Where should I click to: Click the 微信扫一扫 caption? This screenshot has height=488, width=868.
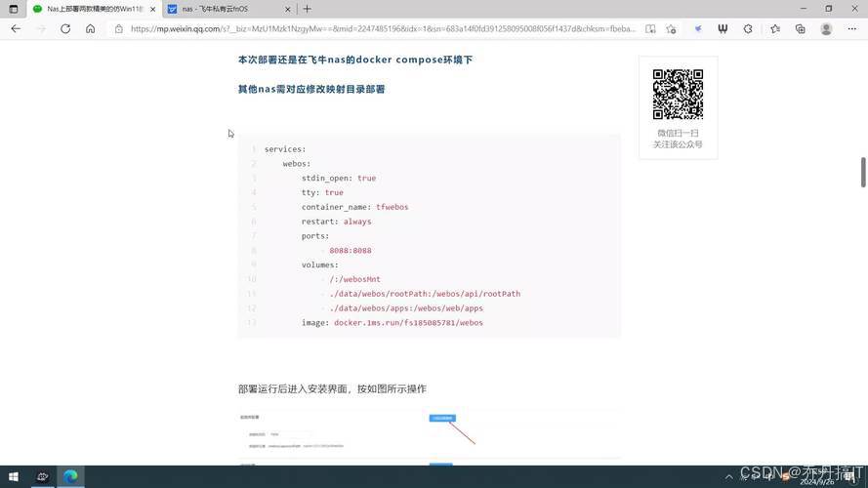(678, 134)
